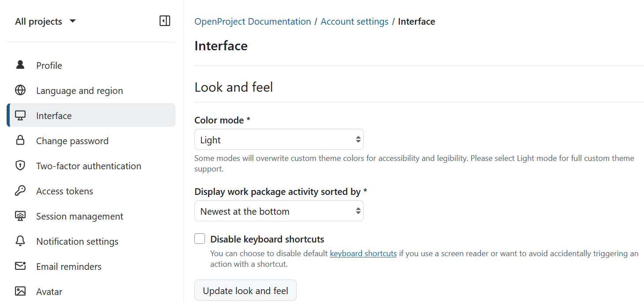Screen dimensions: 644x302
Task: Click the Email reminders envelope icon
Action: click(x=20, y=266)
